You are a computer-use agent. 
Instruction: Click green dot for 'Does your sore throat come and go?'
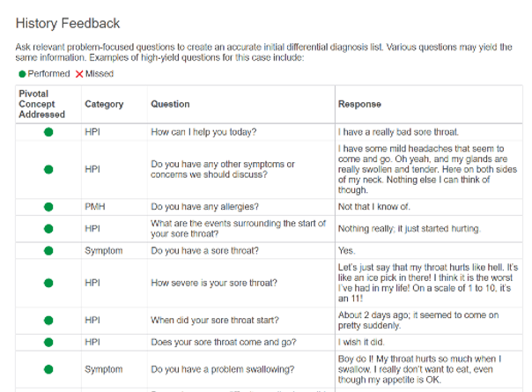[48, 342]
